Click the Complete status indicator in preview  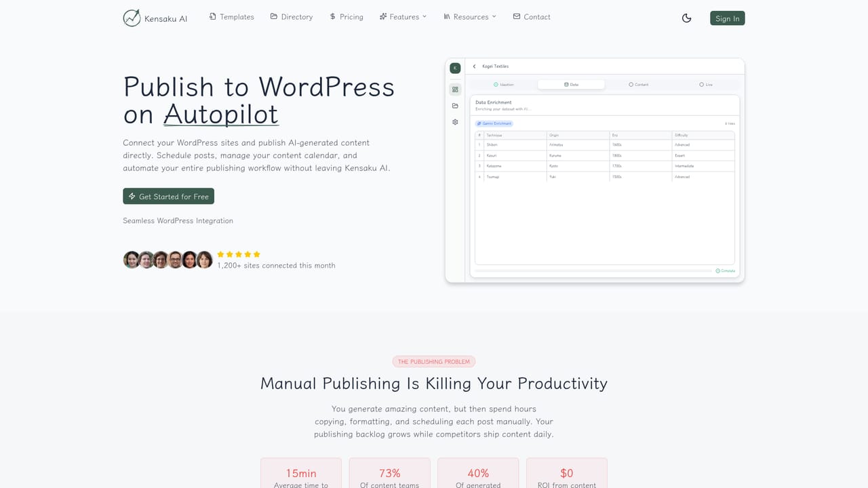tap(726, 271)
